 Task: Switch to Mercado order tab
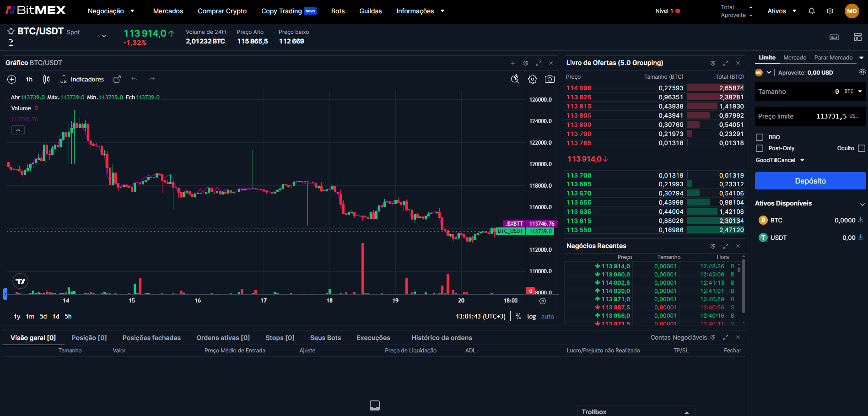tap(795, 58)
